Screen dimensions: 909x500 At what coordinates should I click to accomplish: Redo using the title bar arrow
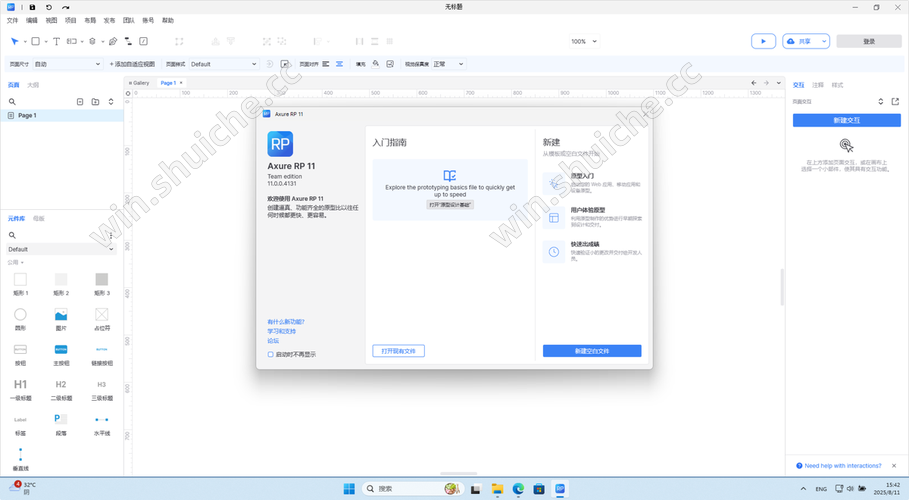(x=66, y=7)
